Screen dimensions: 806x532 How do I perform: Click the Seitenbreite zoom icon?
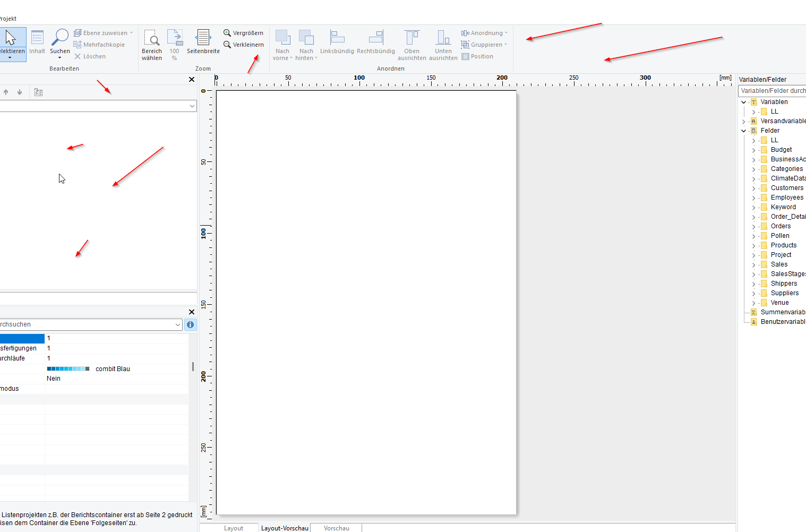[x=203, y=38]
